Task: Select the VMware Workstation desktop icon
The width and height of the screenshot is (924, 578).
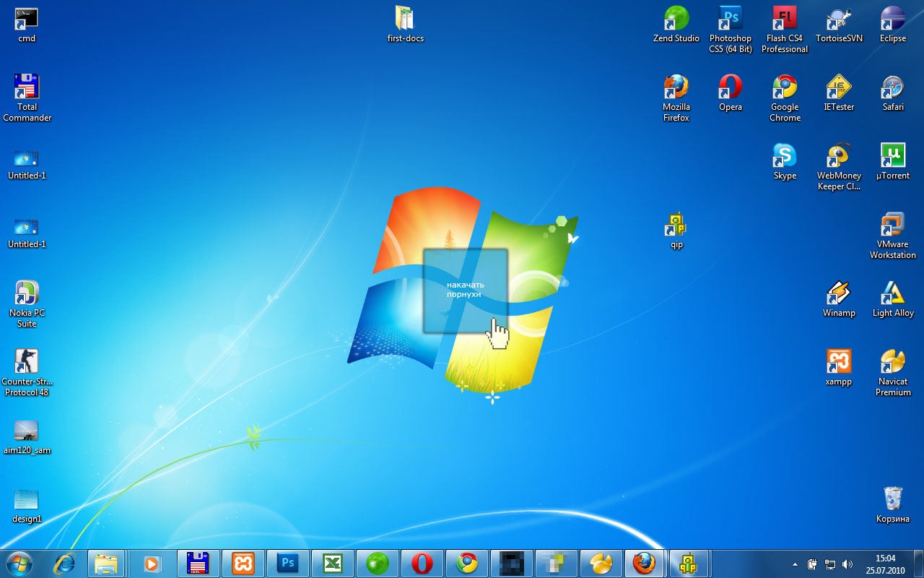Action: click(893, 235)
